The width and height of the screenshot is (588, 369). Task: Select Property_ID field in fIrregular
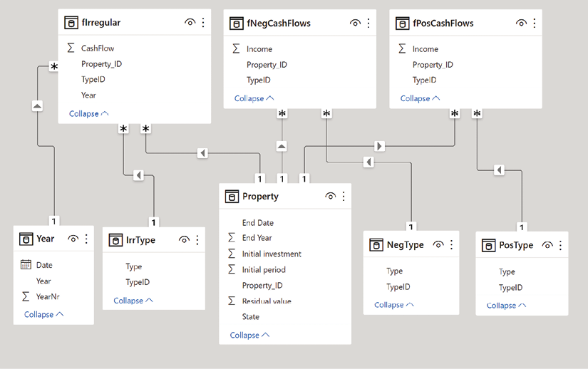pos(102,64)
